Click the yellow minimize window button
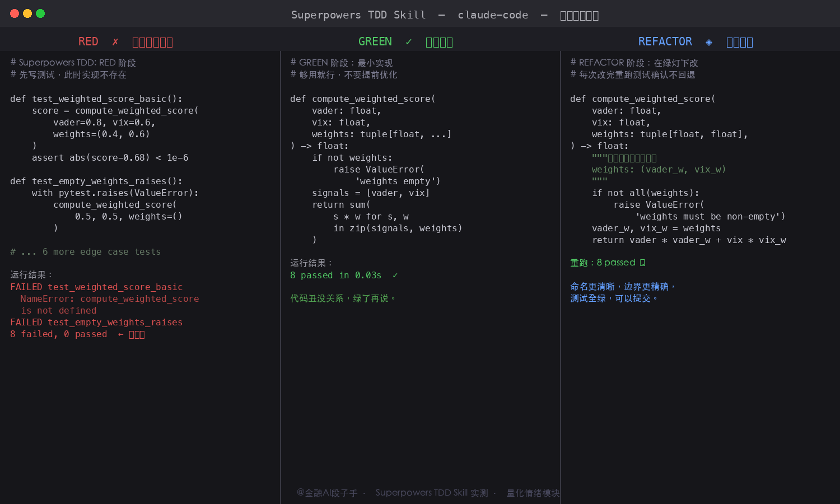 pyautogui.click(x=27, y=13)
